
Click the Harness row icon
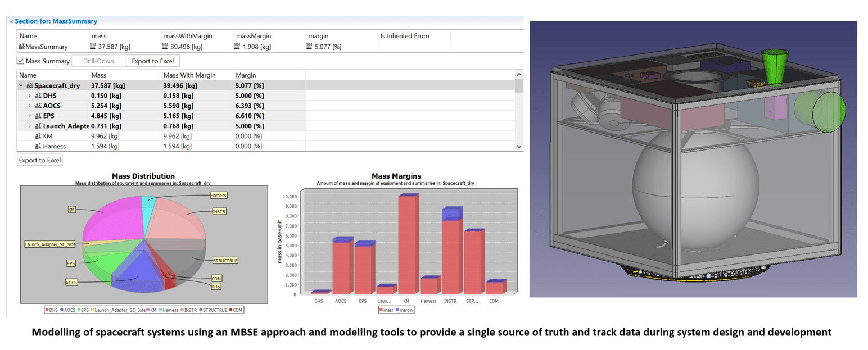coord(38,146)
